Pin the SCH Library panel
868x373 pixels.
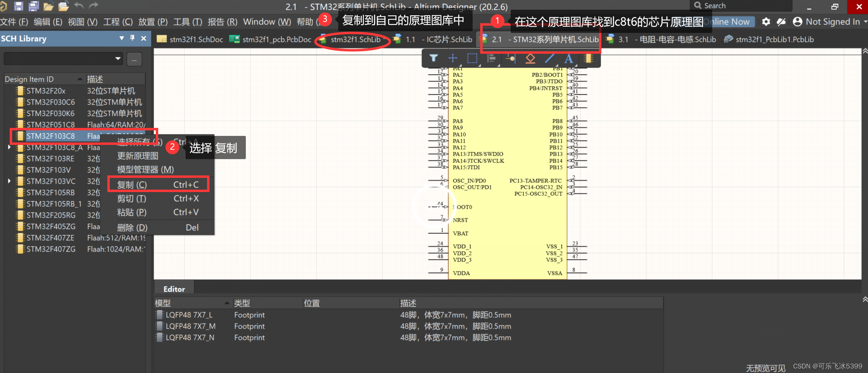click(132, 38)
